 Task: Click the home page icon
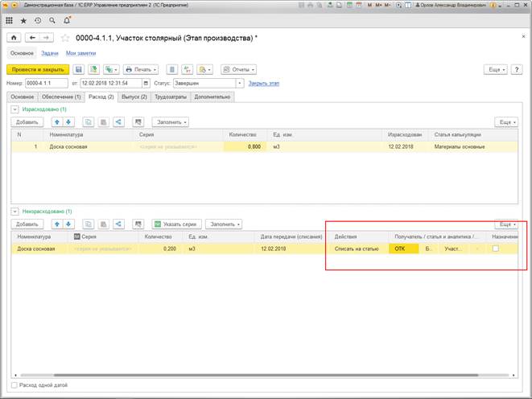click(13, 37)
